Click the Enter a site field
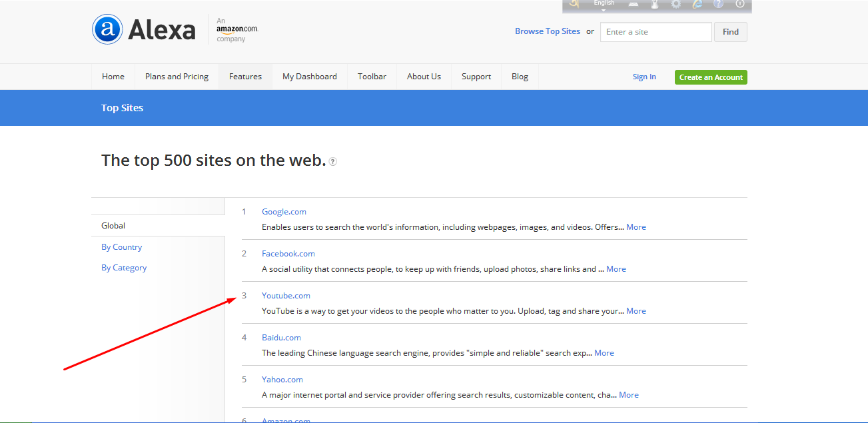Viewport: 868px width, 423px height. 655,32
